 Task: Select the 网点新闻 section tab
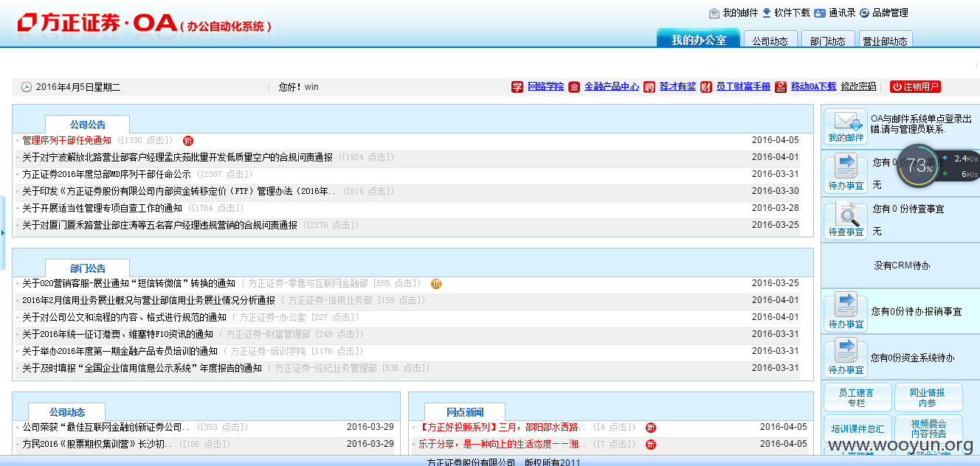click(465, 412)
